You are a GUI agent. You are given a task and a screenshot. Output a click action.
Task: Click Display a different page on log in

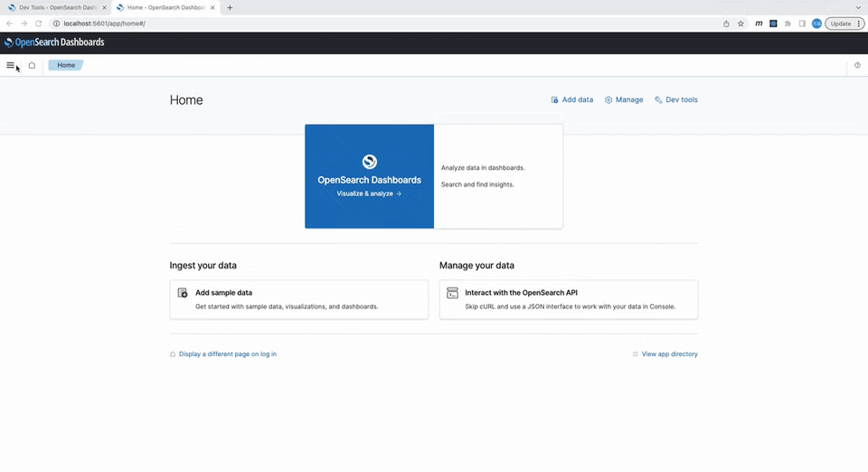tap(228, 354)
